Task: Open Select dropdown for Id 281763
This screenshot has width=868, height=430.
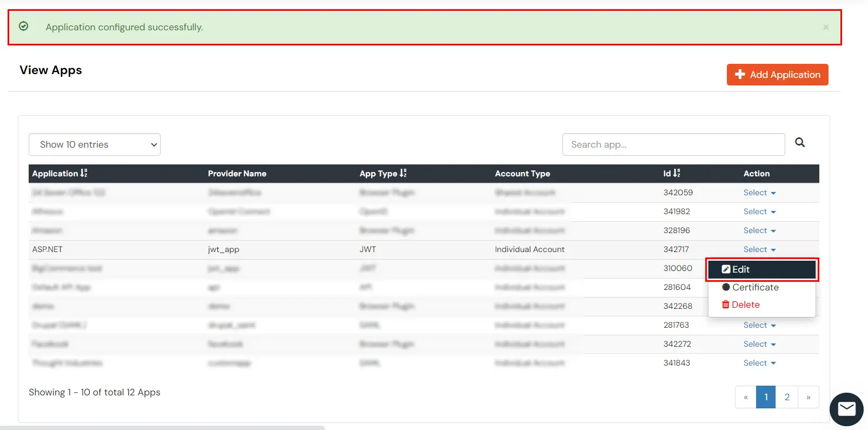Action: coord(759,325)
